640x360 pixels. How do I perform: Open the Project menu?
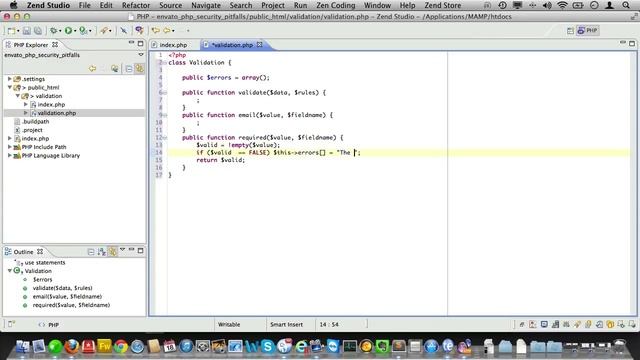(x=273, y=5)
